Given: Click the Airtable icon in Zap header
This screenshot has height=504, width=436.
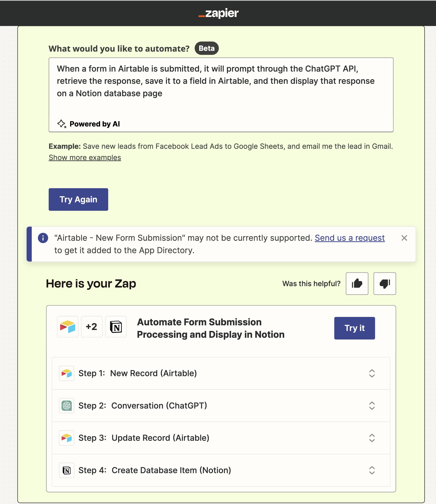Looking at the screenshot, I should pos(67,326).
